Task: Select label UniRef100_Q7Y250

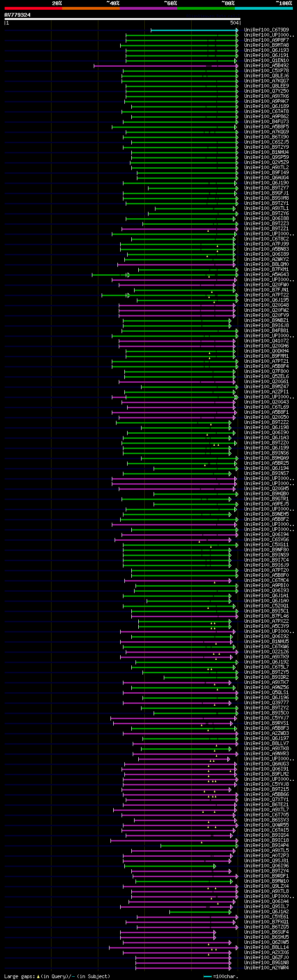Action: coord(266,91)
